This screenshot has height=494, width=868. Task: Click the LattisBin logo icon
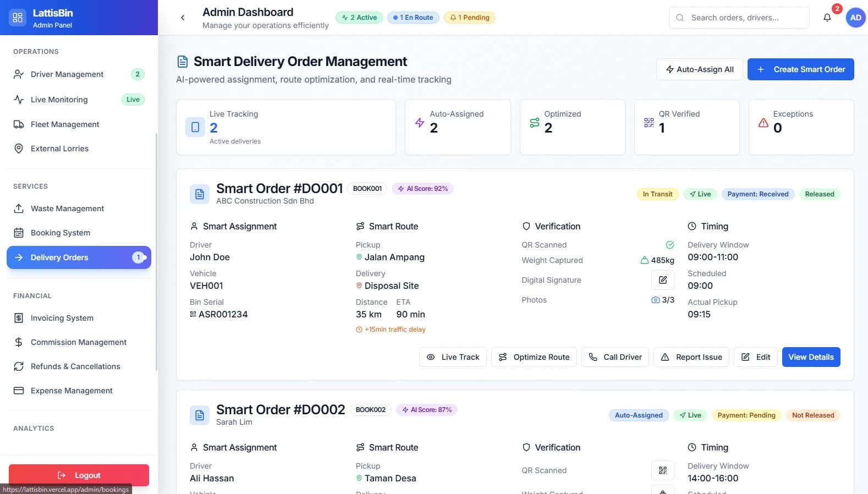click(18, 18)
